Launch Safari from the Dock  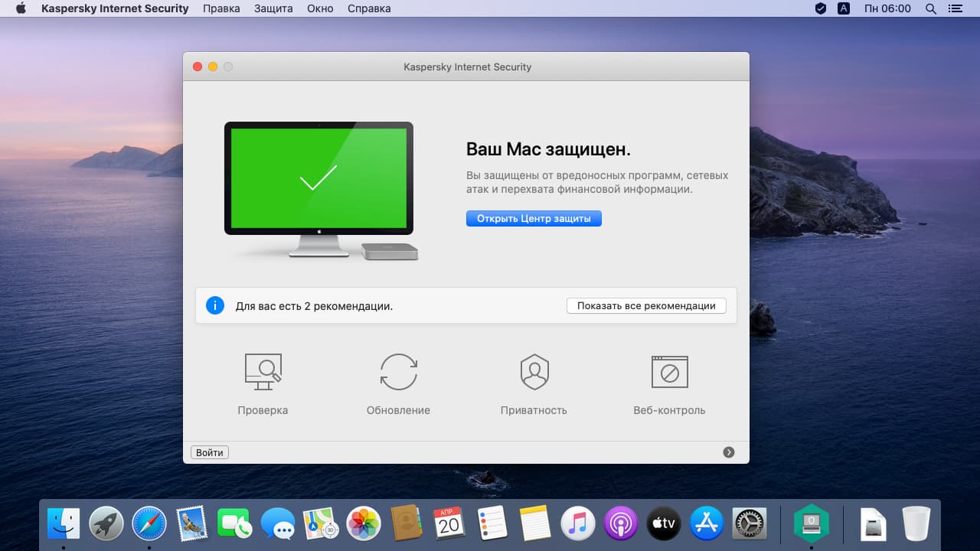point(149,523)
